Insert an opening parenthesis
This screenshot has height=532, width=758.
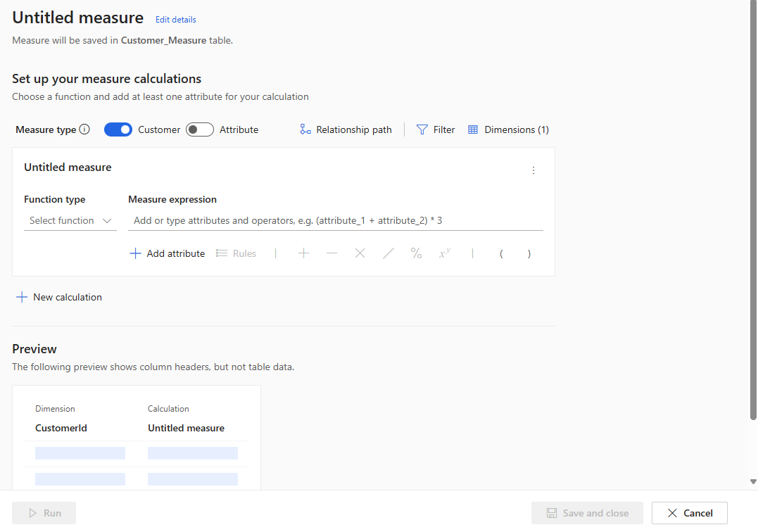pos(501,253)
